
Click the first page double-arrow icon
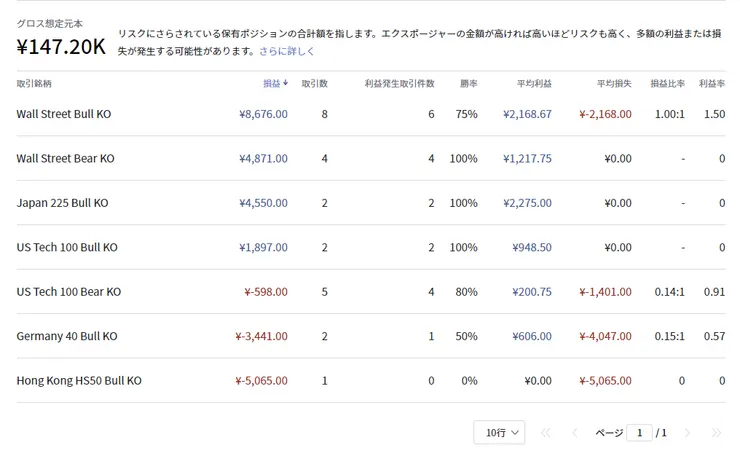[x=545, y=433]
